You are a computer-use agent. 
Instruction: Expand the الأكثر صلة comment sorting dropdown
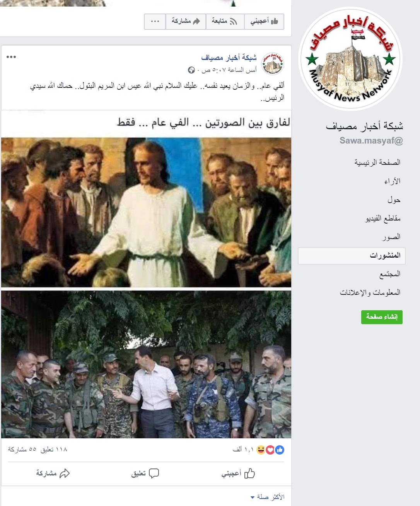(x=267, y=497)
